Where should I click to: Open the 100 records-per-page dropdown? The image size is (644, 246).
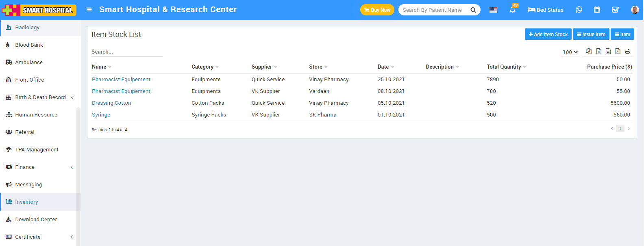570,52
